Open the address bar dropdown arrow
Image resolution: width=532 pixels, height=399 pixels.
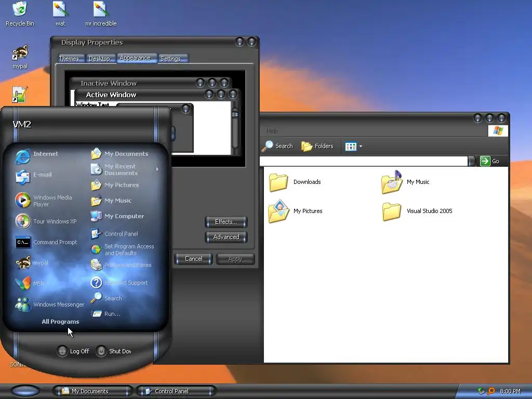[x=472, y=161]
